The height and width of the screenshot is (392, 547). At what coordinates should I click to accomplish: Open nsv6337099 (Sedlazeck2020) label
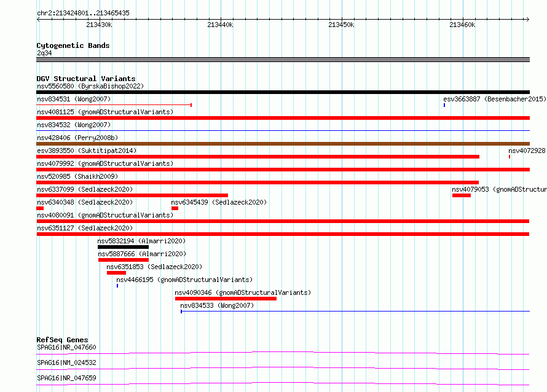click(85, 189)
